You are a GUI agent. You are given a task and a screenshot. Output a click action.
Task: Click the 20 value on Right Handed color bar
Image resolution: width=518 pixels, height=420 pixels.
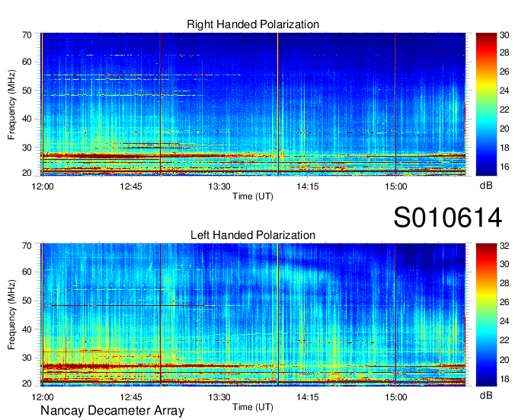504,129
